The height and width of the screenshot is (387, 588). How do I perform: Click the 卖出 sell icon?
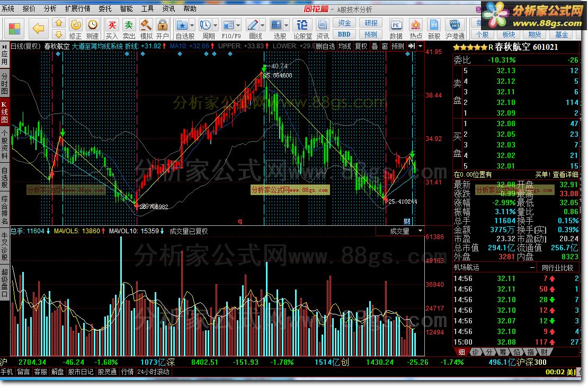(129, 29)
